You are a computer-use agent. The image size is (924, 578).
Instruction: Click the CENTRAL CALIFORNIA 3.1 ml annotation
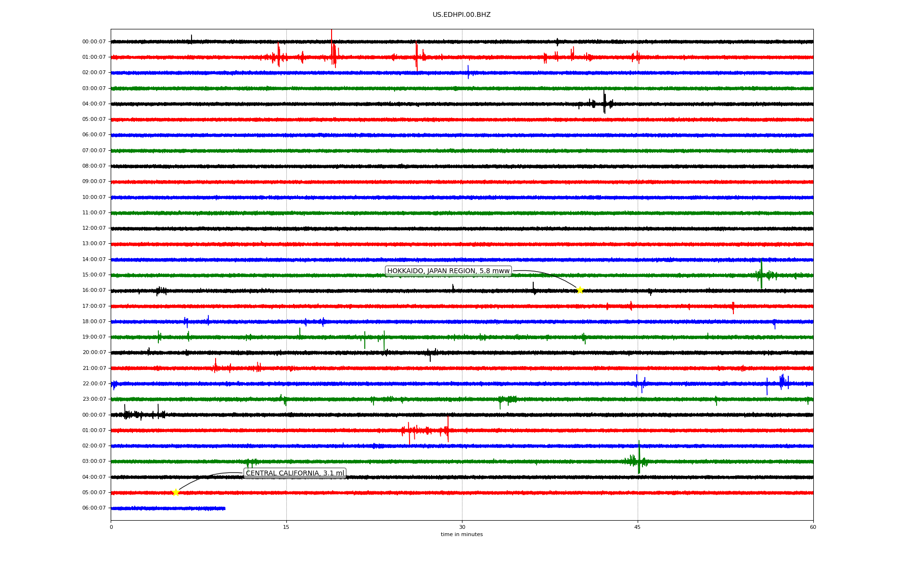[x=295, y=473]
